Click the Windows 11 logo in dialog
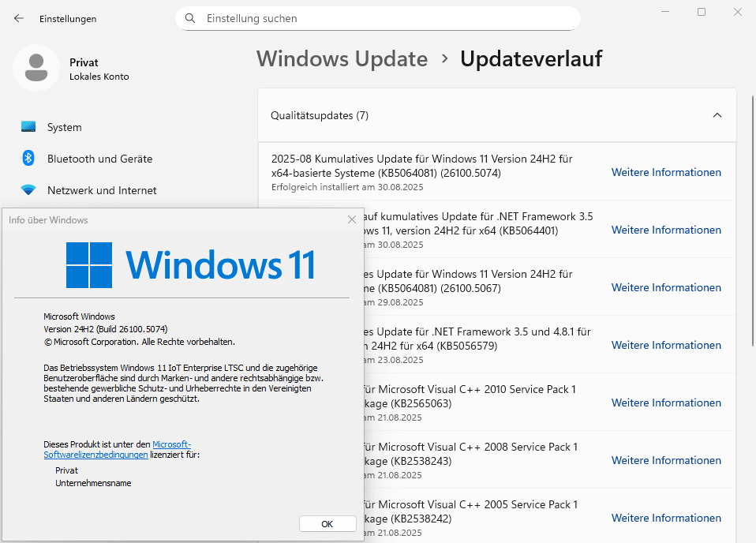756x543 pixels. tap(190, 264)
